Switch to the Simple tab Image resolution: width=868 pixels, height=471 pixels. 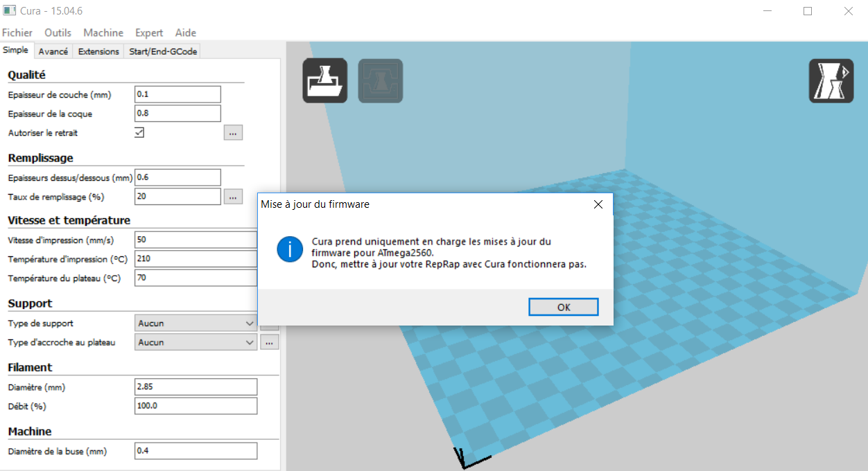[x=16, y=50]
